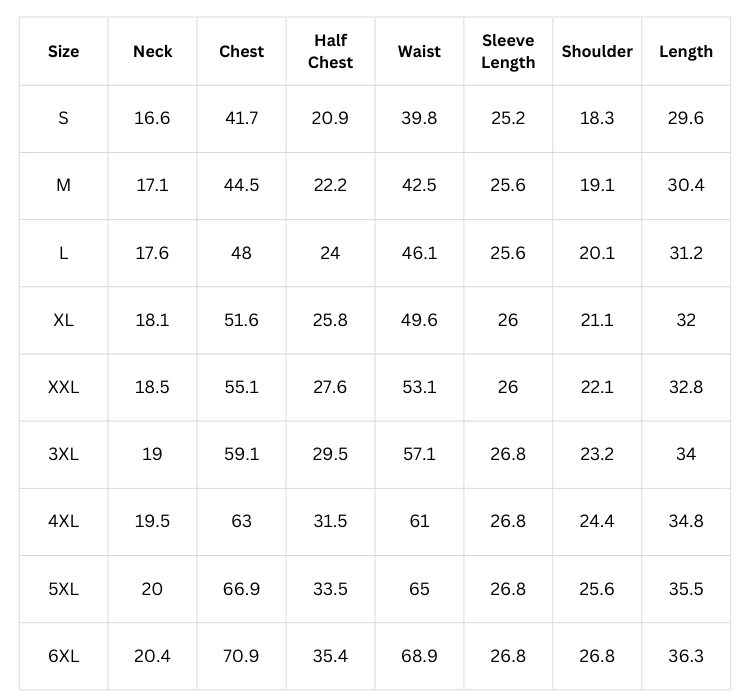Viewport: 740px width, 700px height.
Task: Click the chest value 66.9
Action: coord(241,589)
